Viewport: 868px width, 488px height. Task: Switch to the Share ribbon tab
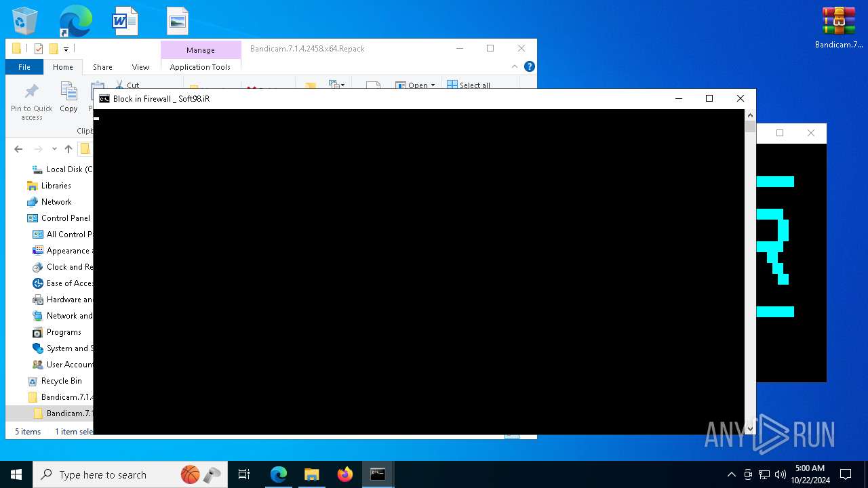click(102, 66)
